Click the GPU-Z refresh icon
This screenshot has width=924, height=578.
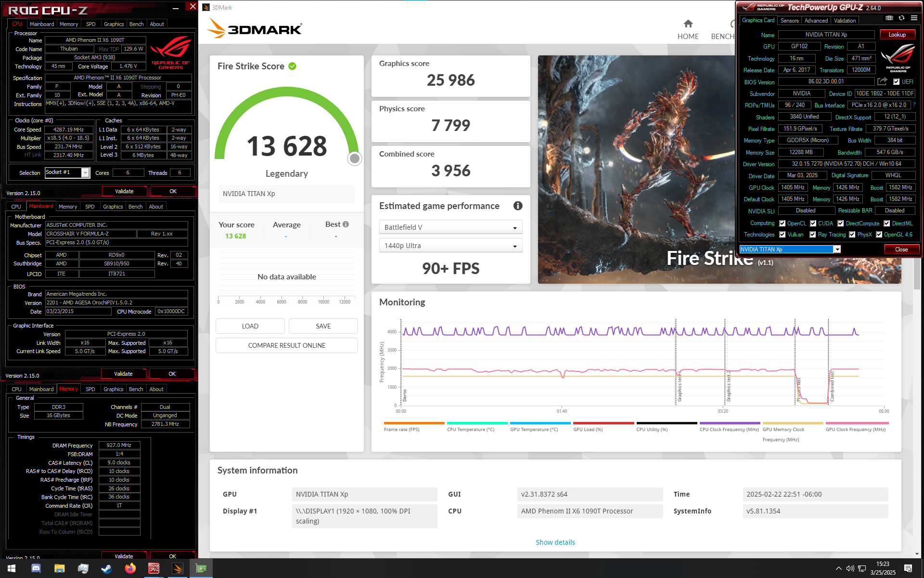coord(902,18)
